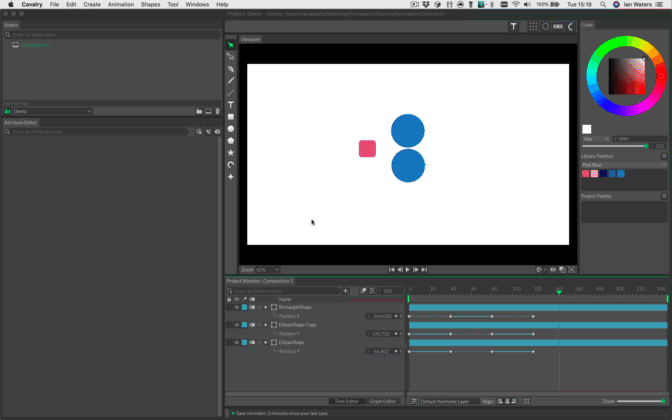
Task: Open the Demo file path dropdown
Action: 50,111
